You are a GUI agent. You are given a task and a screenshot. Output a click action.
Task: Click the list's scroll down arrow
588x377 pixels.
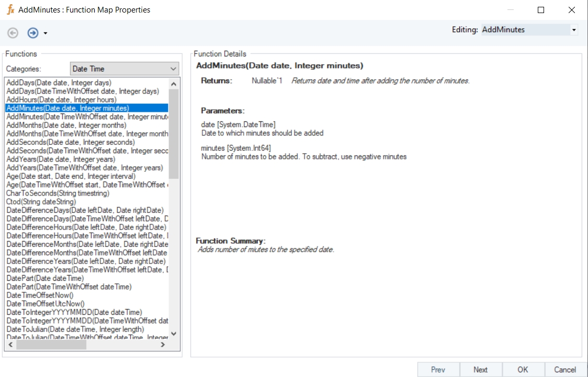(174, 334)
